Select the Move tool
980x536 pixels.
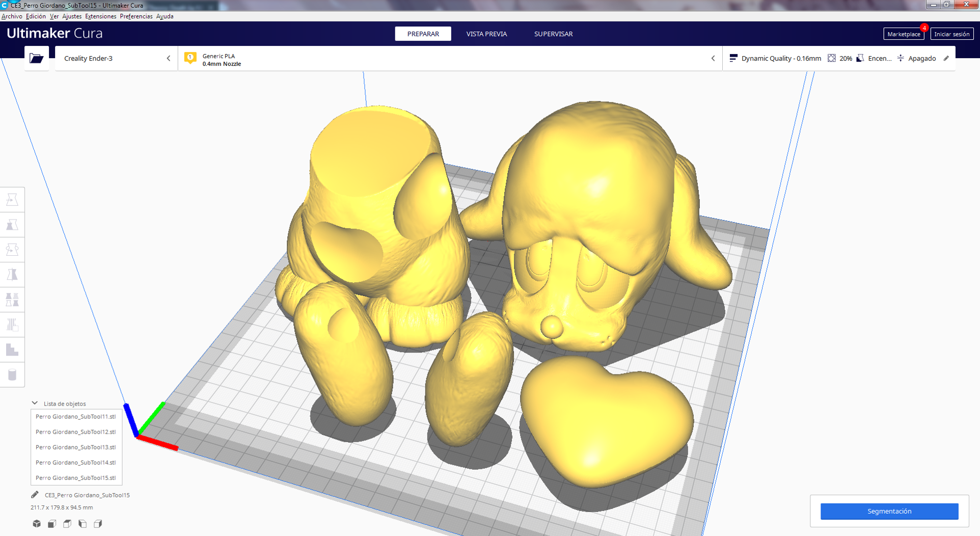tap(12, 199)
